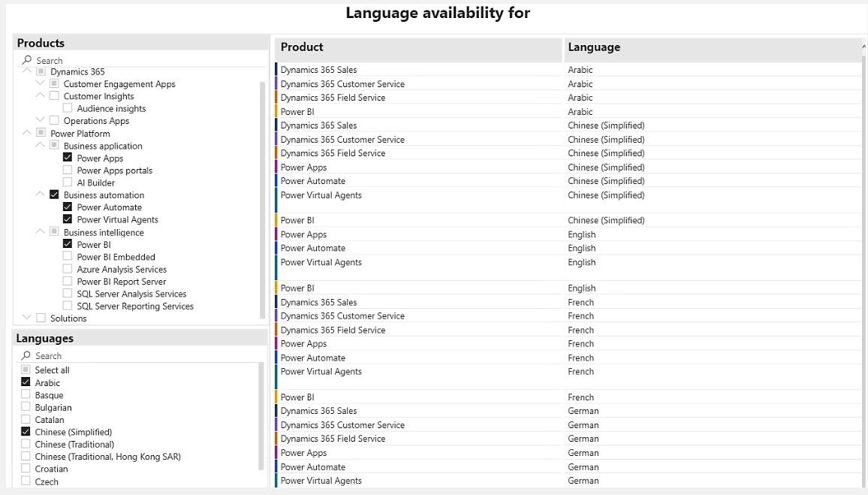Check the Power BI Embedded checkbox
This screenshot has height=495, width=868.
68,256
